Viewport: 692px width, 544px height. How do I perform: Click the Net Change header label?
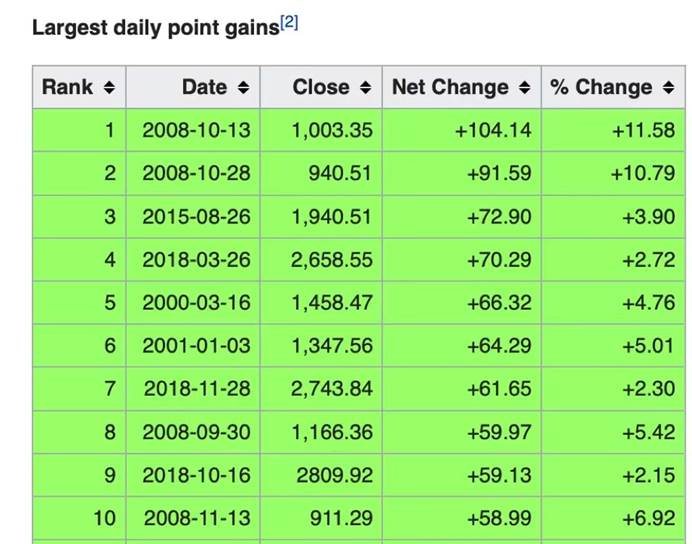pyautogui.click(x=450, y=87)
